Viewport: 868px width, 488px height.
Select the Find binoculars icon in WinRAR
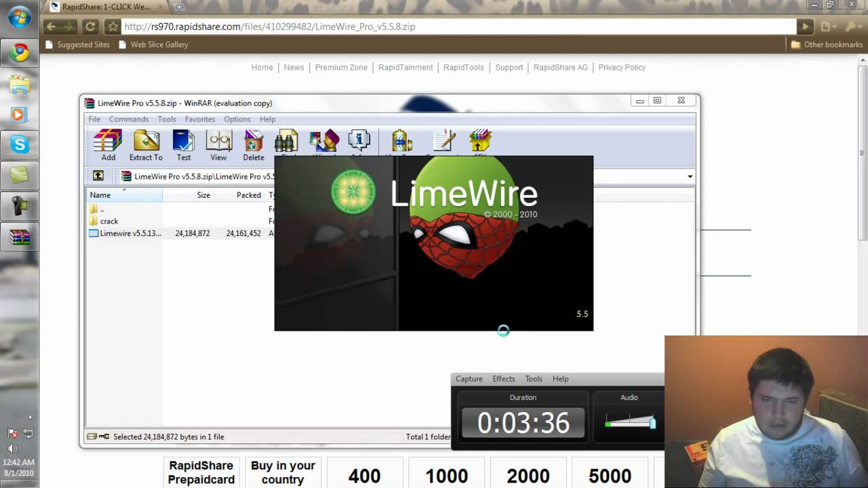(286, 142)
